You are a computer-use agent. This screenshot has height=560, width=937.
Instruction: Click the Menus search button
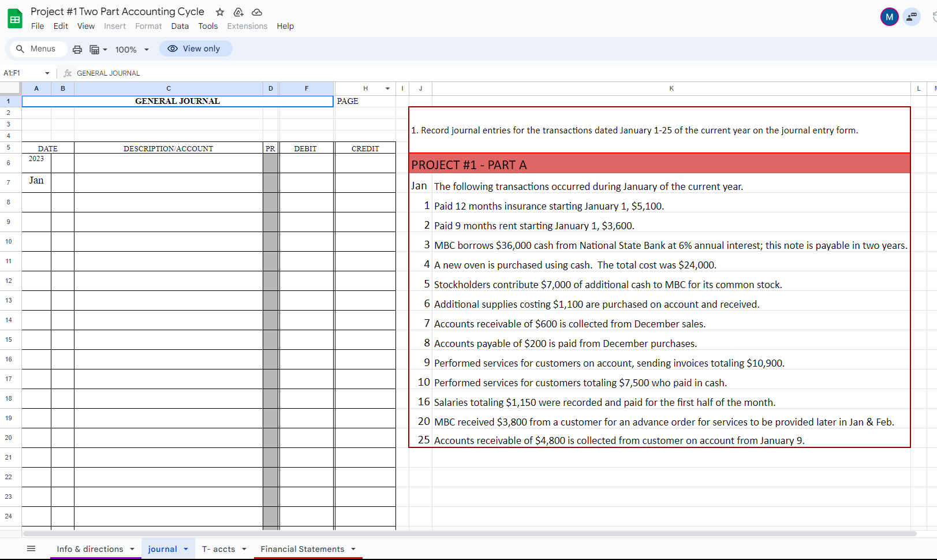38,48
